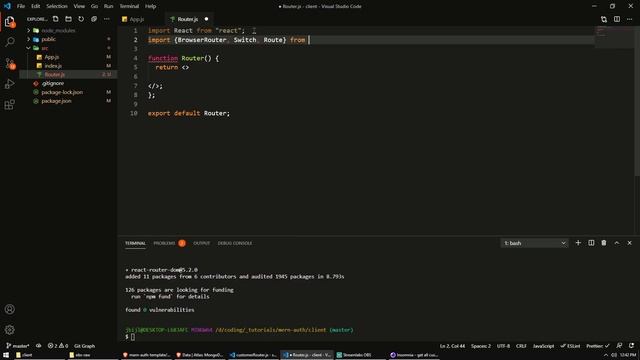Open the Run menu
Screen dimensions: 640x360
[x=108, y=6]
